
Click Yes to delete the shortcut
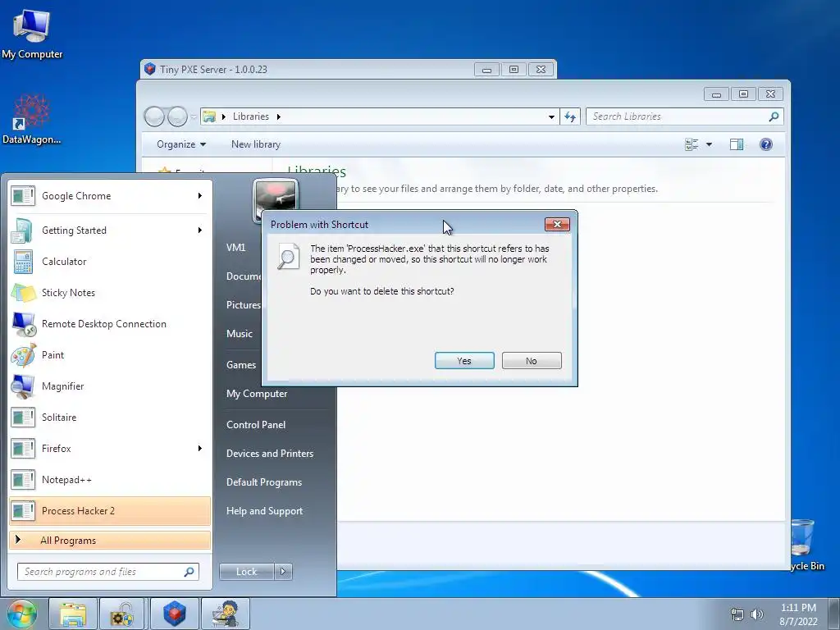[464, 361]
